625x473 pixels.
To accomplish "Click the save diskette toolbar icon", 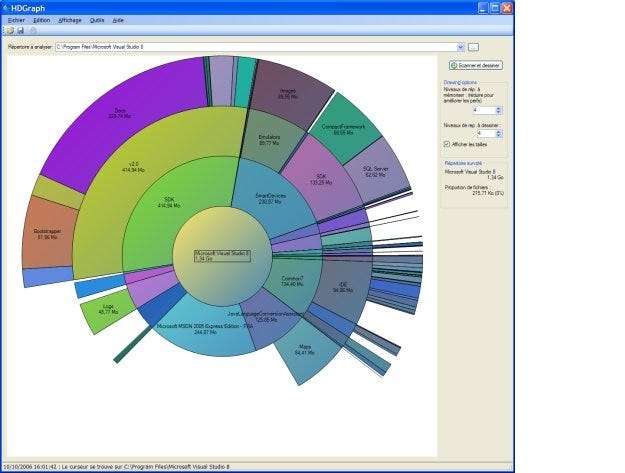I will pos(19,31).
